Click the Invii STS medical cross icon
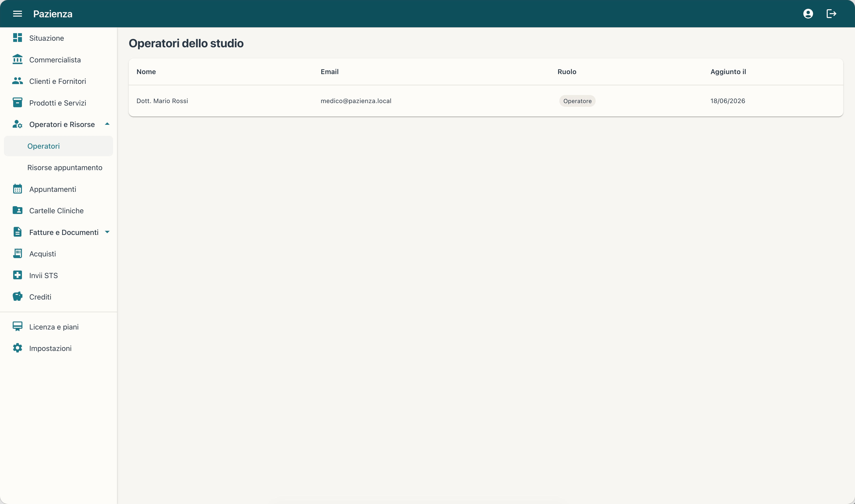 [17, 275]
